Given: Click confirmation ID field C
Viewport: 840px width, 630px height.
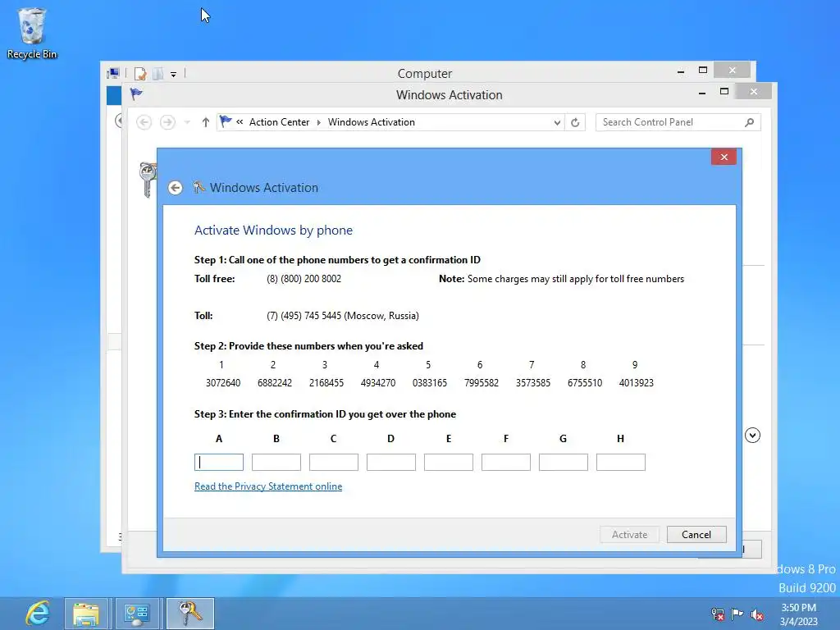Looking at the screenshot, I should (x=334, y=463).
